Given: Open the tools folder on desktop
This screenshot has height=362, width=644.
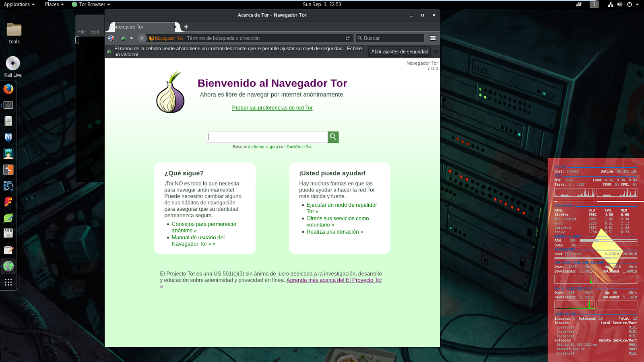Looking at the screenshot, I should click(14, 34).
